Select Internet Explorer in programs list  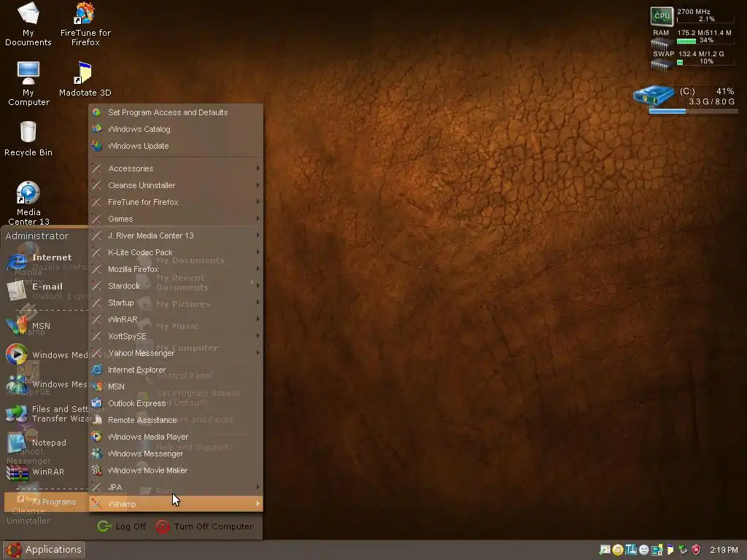click(x=176, y=370)
